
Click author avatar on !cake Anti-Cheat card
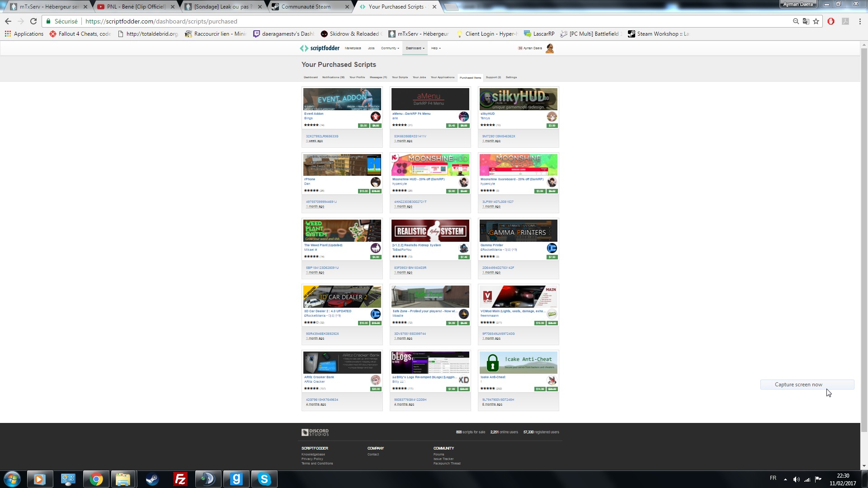(552, 380)
